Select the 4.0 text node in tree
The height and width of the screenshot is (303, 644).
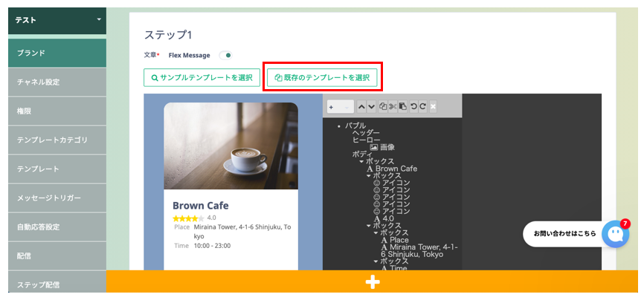[x=384, y=219]
